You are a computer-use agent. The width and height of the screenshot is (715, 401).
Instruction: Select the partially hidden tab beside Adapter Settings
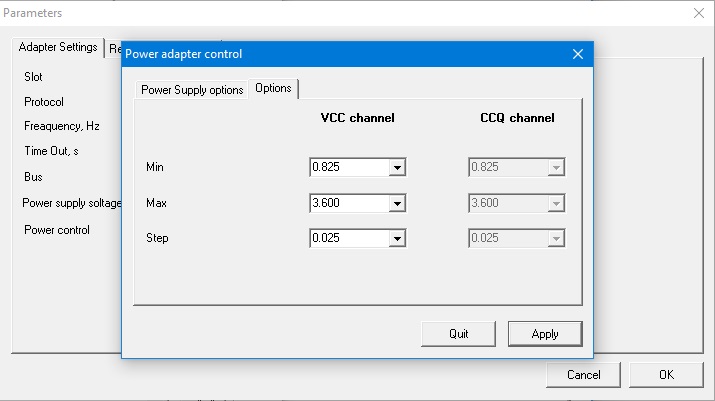[114, 48]
